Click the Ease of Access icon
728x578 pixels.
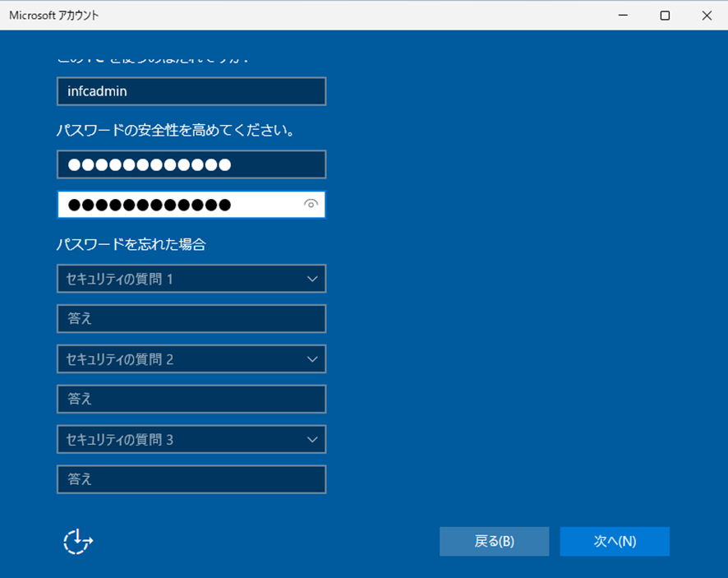pyautogui.click(x=78, y=541)
